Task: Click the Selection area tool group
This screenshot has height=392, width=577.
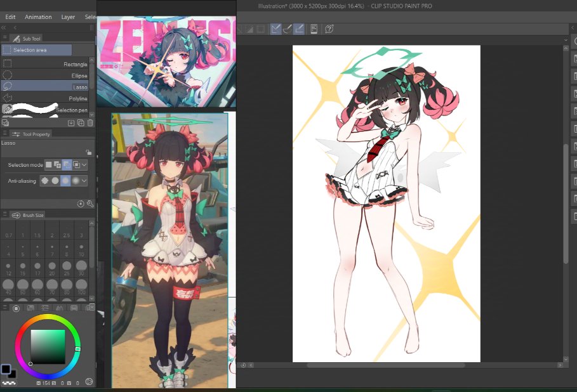Action: click(36, 49)
